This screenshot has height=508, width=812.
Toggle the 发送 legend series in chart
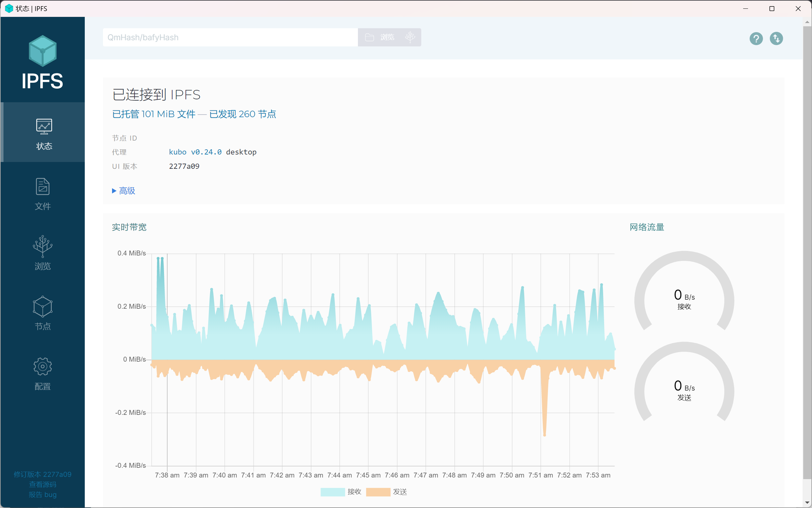(387, 491)
